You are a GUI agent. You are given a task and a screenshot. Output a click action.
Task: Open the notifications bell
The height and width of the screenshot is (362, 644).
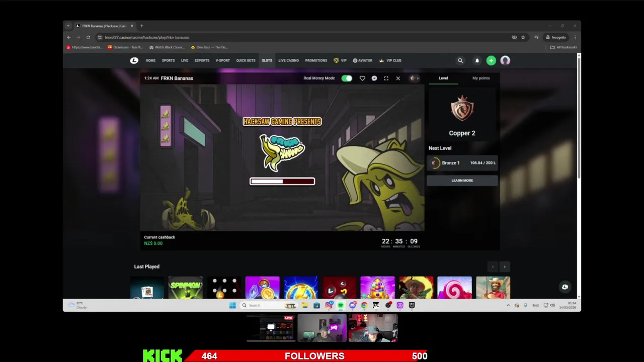point(477,60)
